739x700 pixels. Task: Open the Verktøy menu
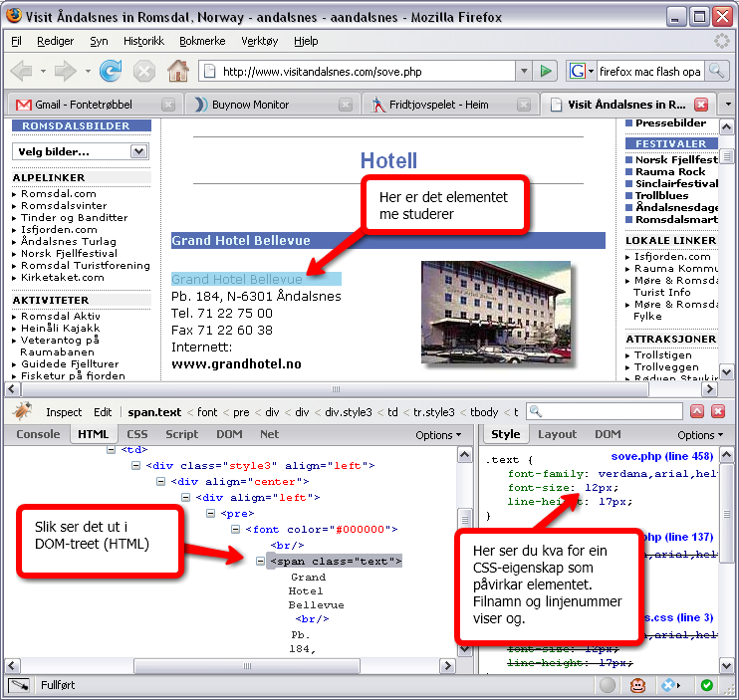click(260, 41)
